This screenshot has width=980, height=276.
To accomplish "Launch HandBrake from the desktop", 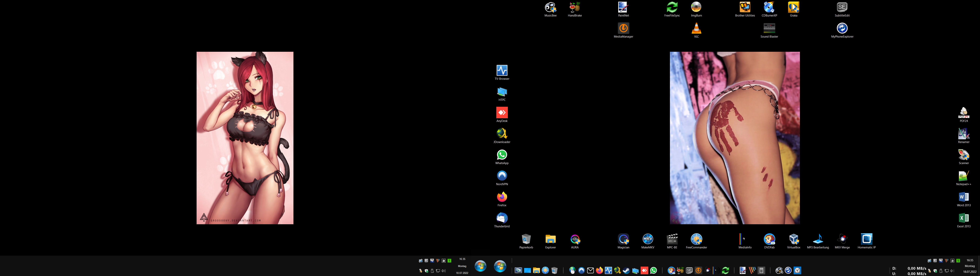I will coord(575,10).
